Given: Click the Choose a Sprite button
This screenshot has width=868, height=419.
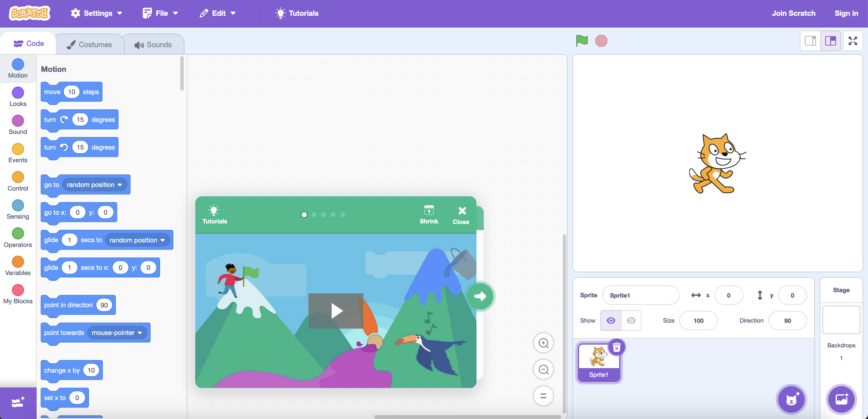Looking at the screenshot, I should 791,399.
